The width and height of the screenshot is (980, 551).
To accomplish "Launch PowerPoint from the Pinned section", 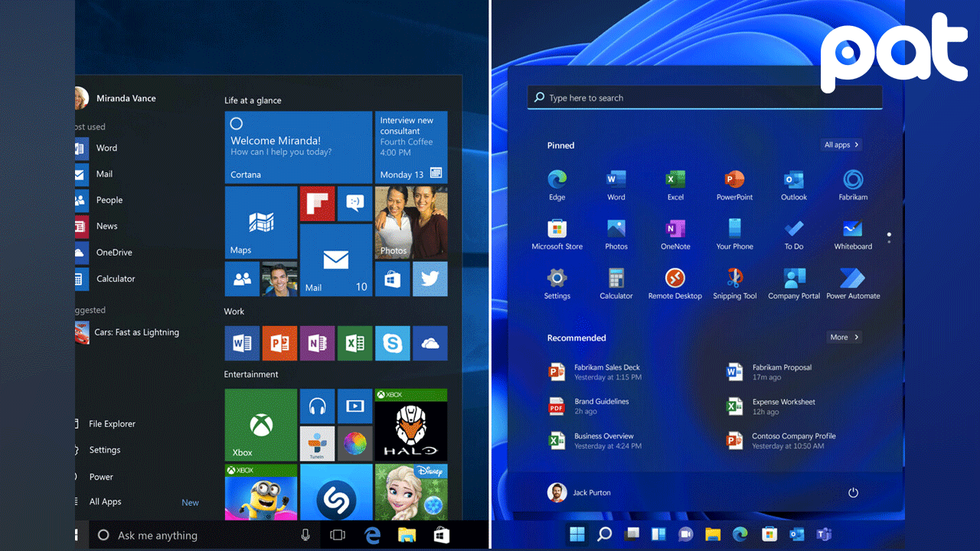I will [734, 185].
